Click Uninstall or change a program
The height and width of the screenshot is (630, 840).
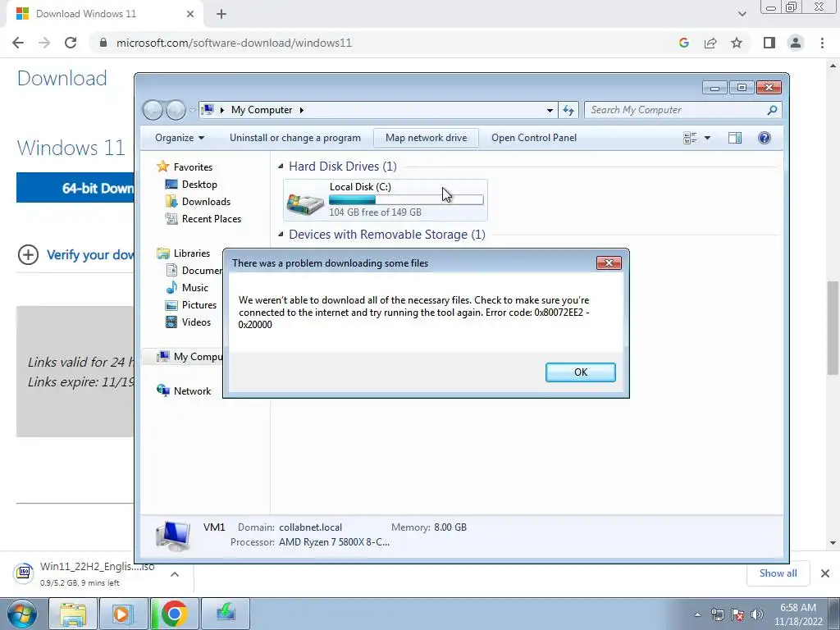click(295, 138)
